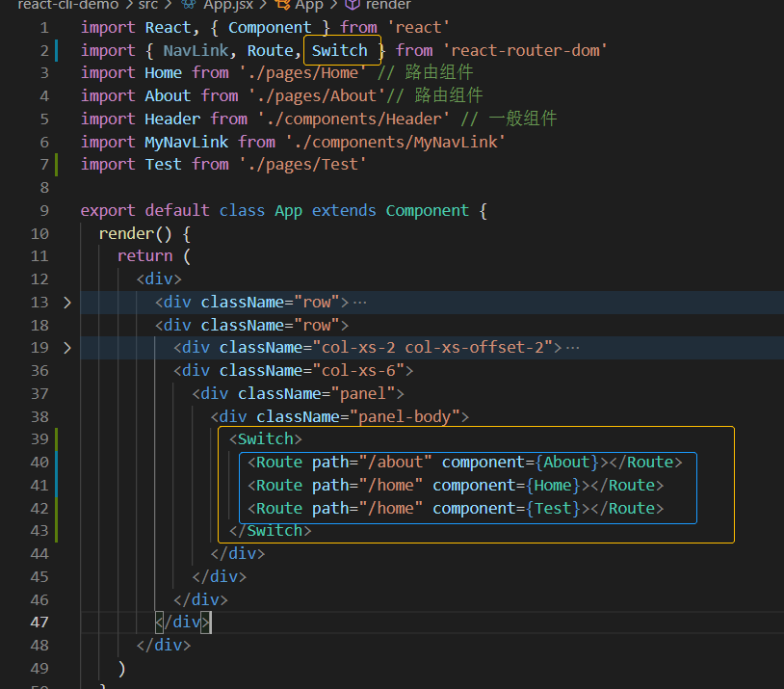Click method cube icon before render

pyautogui.click(x=353, y=5)
